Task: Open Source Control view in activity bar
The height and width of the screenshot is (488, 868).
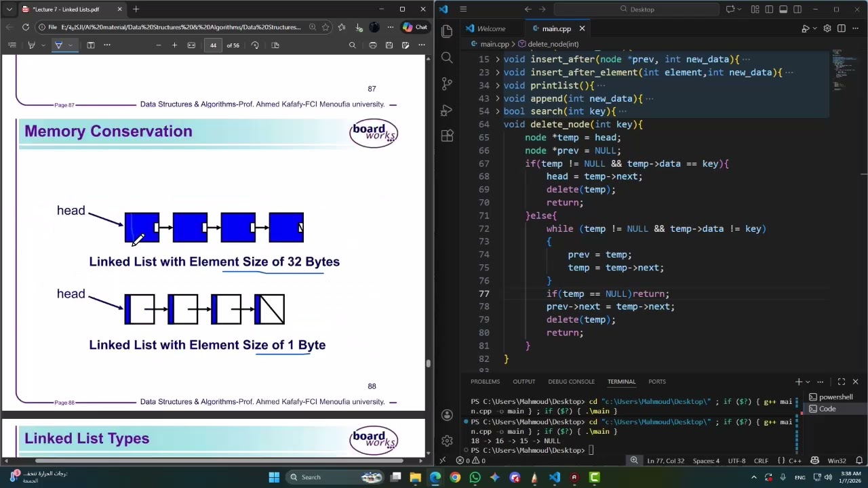Action: pyautogui.click(x=447, y=84)
